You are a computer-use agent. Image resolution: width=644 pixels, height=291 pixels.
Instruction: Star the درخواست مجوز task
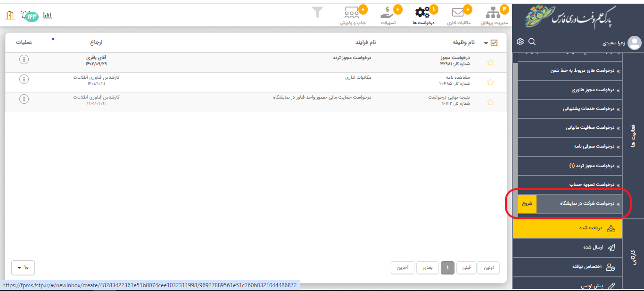(x=490, y=62)
